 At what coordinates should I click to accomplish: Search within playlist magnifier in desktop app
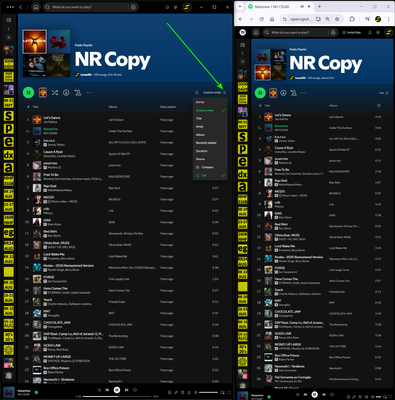[x=197, y=93]
